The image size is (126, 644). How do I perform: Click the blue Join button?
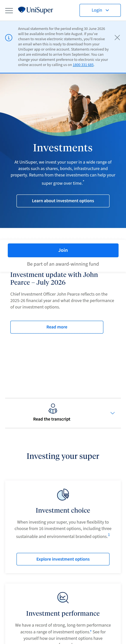pos(63,250)
